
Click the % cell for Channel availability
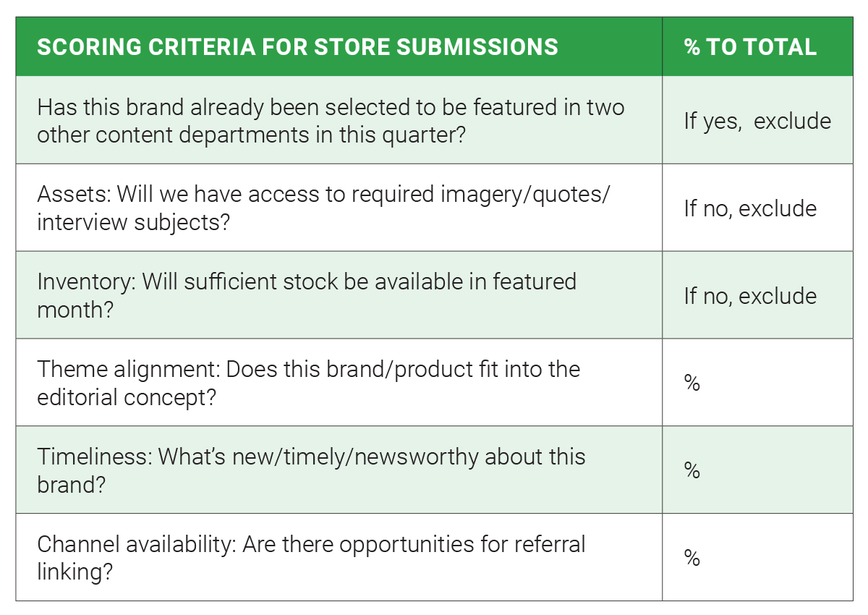[757, 557]
